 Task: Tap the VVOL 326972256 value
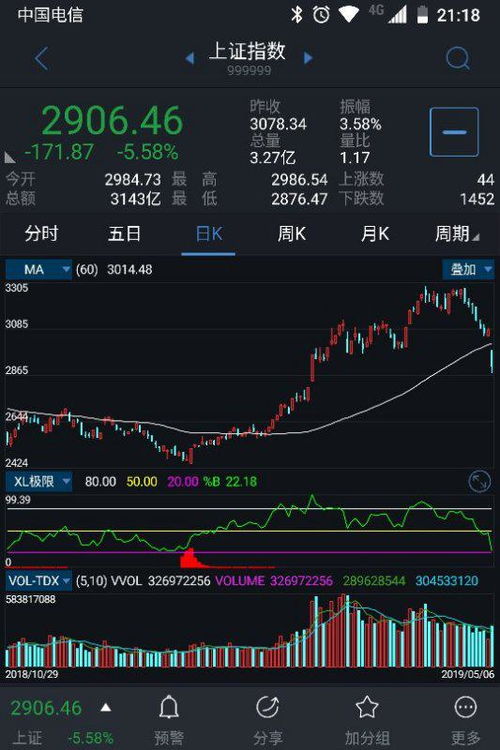pyautogui.click(x=161, y=581)
